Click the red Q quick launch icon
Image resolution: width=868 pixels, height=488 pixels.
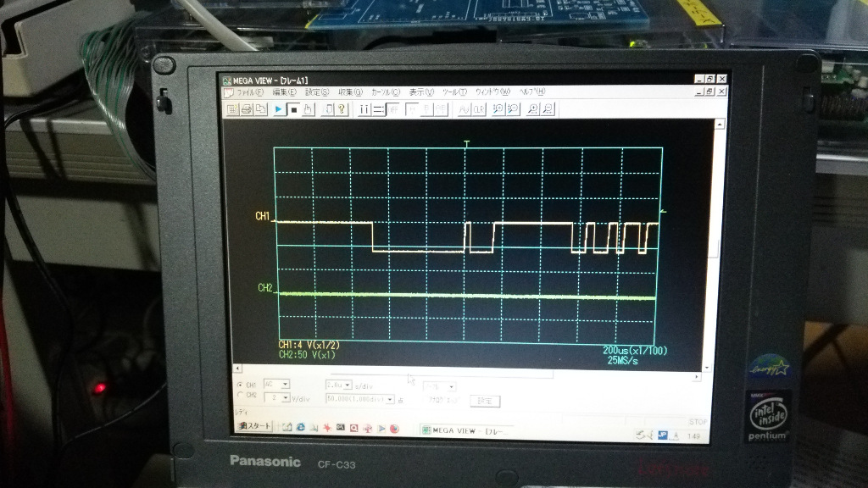tap(353, 428)
